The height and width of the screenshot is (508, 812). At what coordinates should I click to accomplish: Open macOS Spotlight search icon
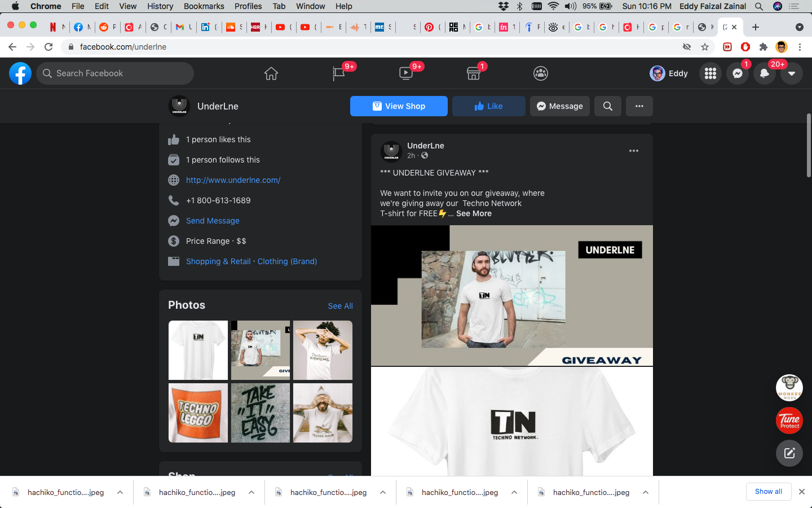759,6
